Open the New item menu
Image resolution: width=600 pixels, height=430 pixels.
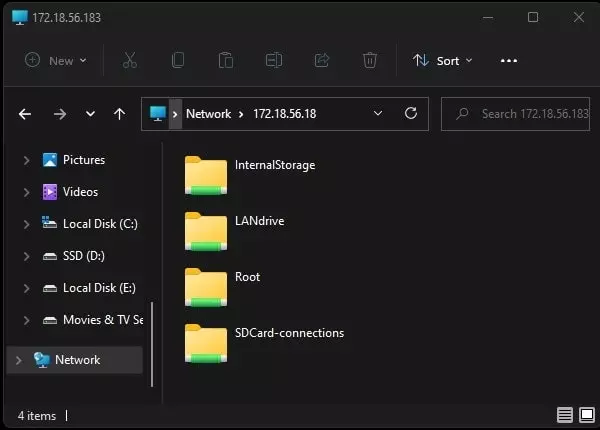(x=56, y=60)
